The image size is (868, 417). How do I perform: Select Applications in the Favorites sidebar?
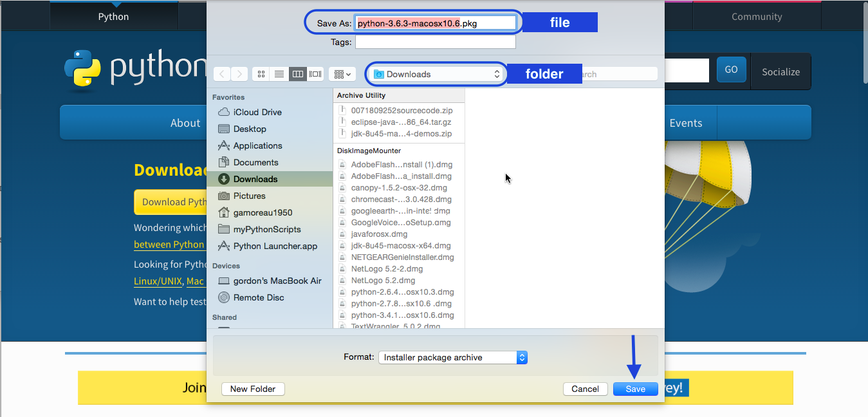[270, 145]
